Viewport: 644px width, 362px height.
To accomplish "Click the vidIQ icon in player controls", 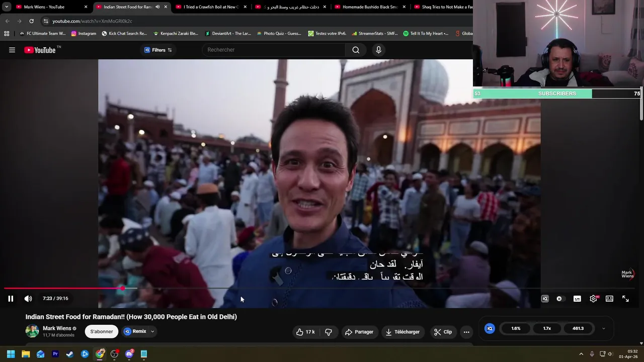I will pos(544,299).
